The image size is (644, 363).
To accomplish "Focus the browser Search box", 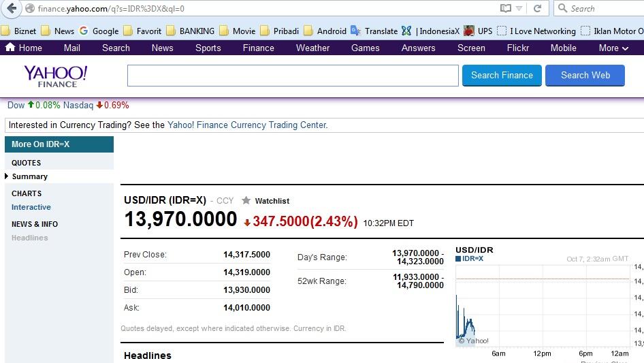I will tap(600, 8).
